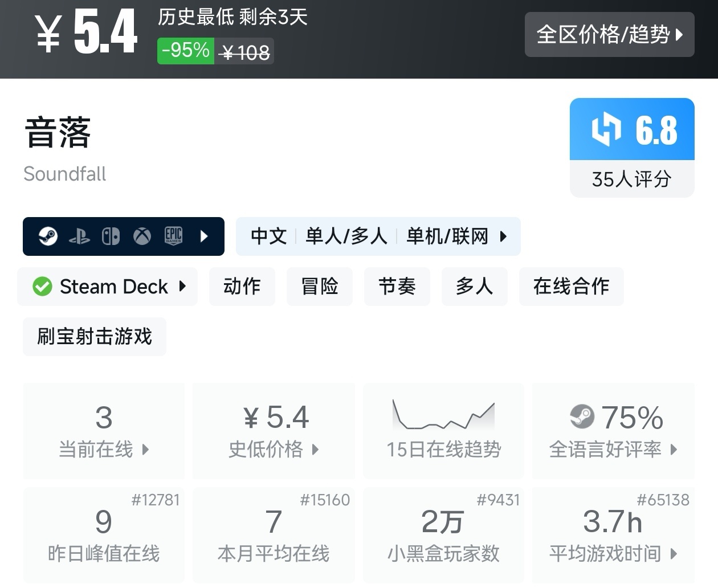Image resolution: width=718 pixels, height=588 pixels.
Task: Open the 15日在线趋势 chart
Action: tap(444, 431)
